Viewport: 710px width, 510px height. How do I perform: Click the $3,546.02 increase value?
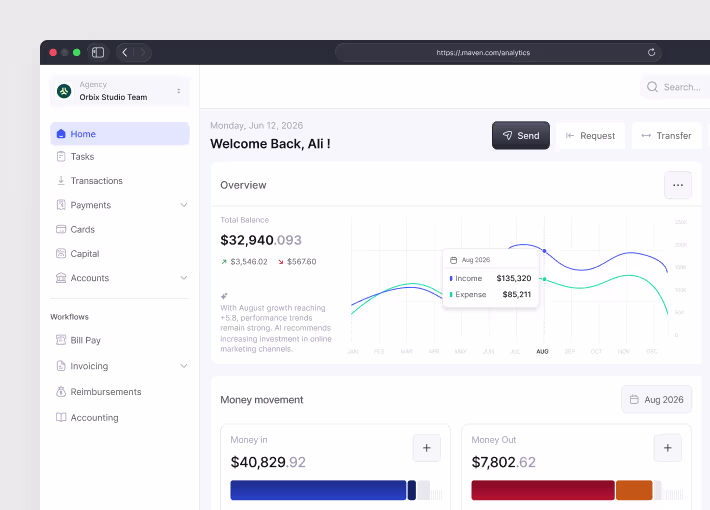point(249,262)
